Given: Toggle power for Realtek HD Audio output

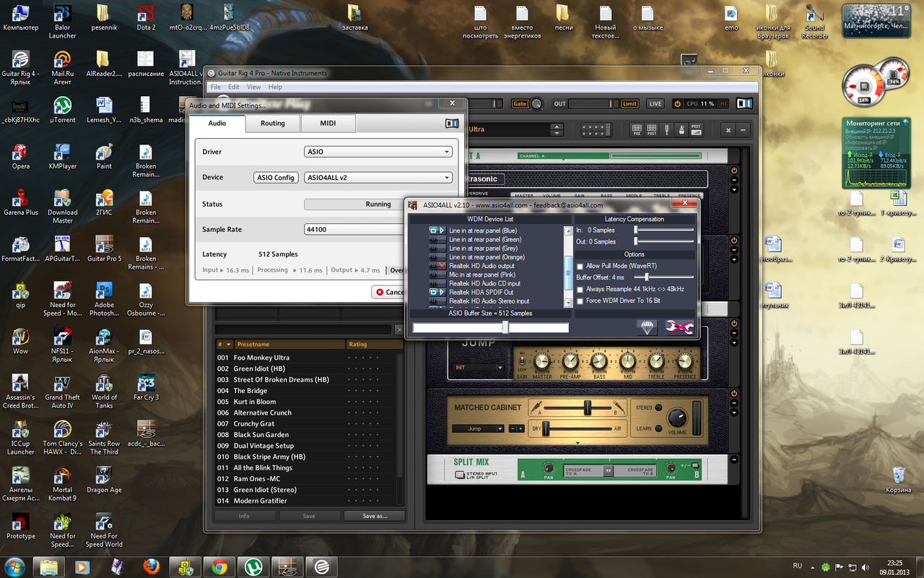Looking at the screenshot, I should click(433, 266).
